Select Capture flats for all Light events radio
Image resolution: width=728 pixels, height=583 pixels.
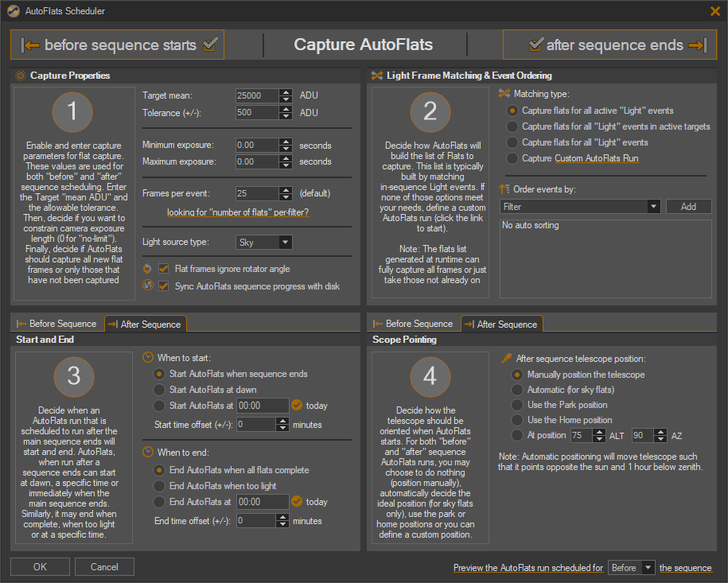512,142
